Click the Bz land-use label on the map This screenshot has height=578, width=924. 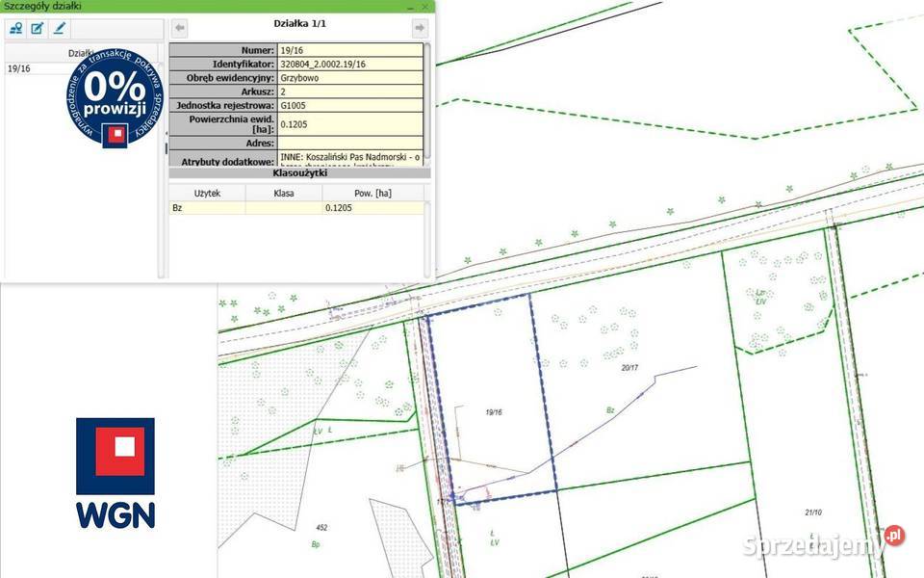[610, 410]
